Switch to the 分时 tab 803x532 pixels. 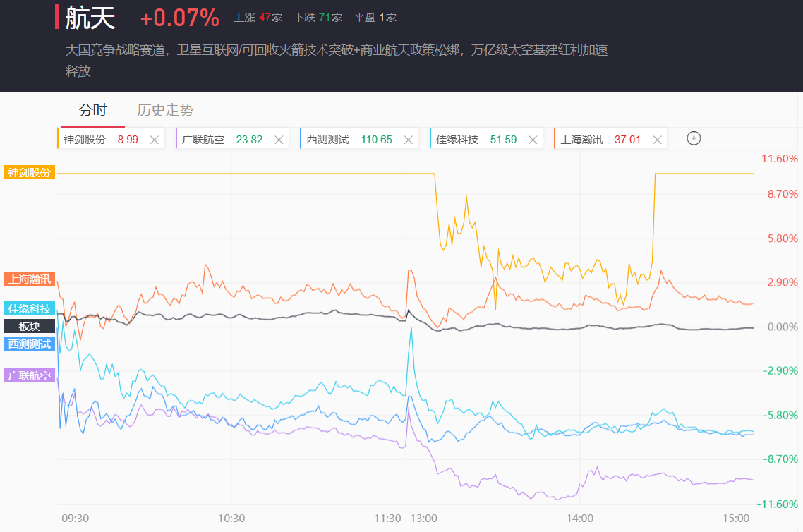[92, 110]
